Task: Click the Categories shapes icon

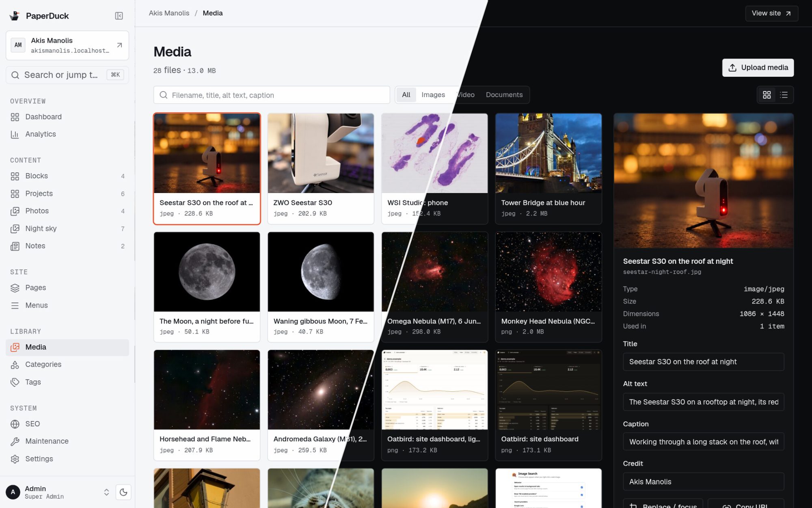Action: pos(15,365)
